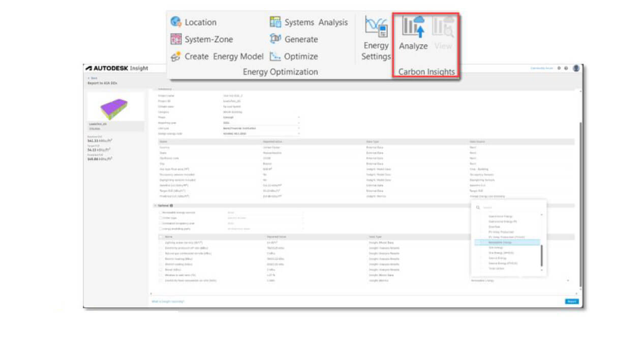Screen dimensions: 644x348
Task: Open the Phase dropdown
Action: [x=262, y=117]
